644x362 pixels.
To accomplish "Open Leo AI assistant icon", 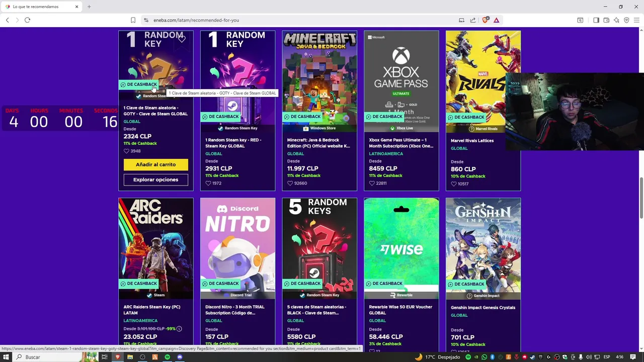I will [x=616, y=20].
